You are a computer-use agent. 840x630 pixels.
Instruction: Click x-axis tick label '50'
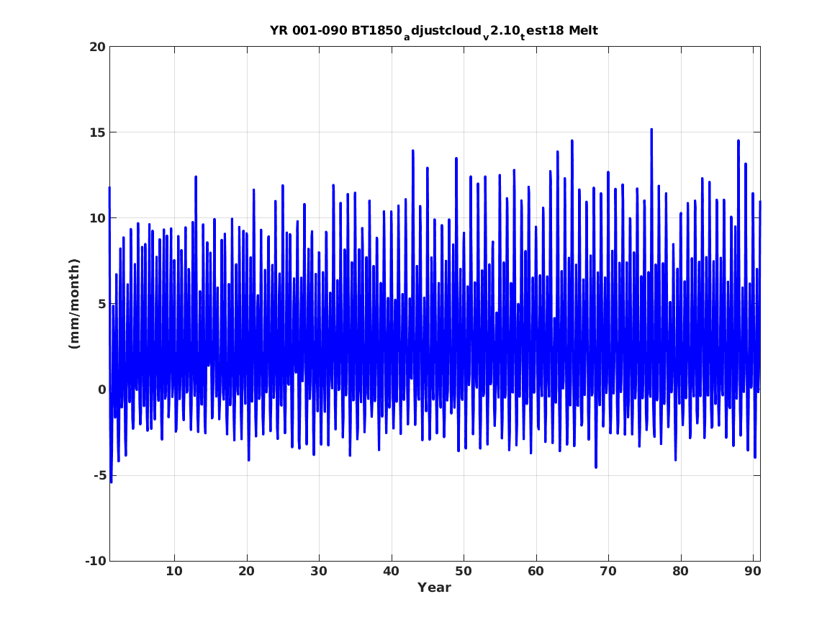464,572
